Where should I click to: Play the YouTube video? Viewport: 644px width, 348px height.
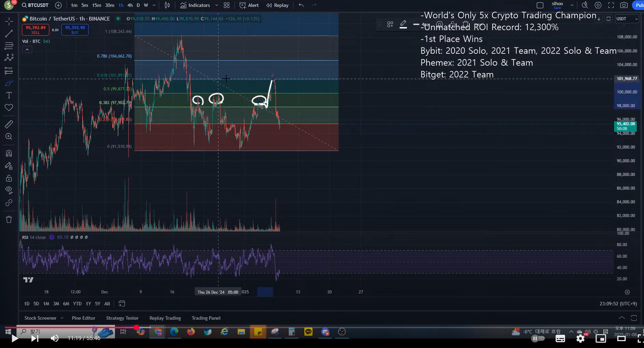14,338
